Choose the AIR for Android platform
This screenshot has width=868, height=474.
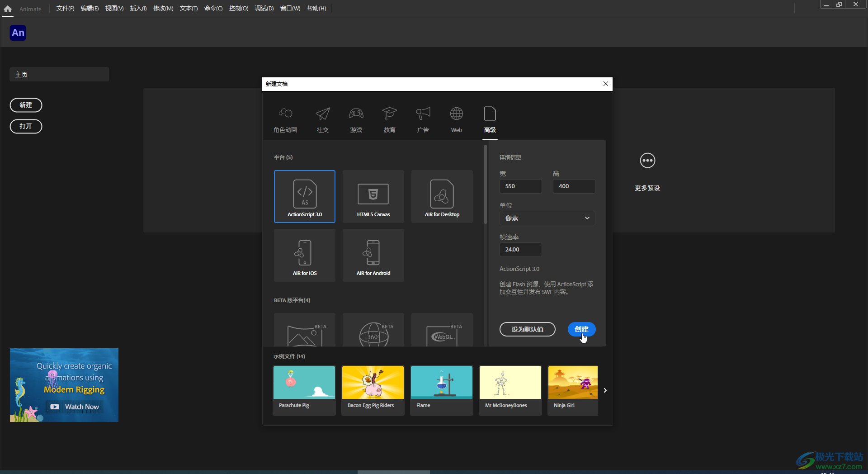[373, 255]
